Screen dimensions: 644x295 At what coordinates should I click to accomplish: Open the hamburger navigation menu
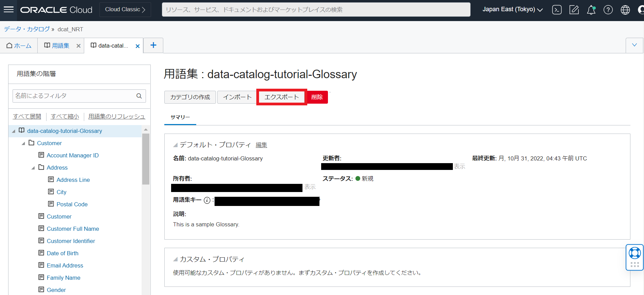[x=8, y=10]
